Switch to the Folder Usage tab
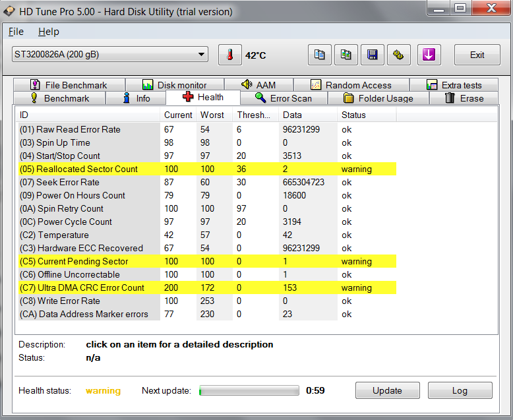The image size is (513, 420). point(378,98)
